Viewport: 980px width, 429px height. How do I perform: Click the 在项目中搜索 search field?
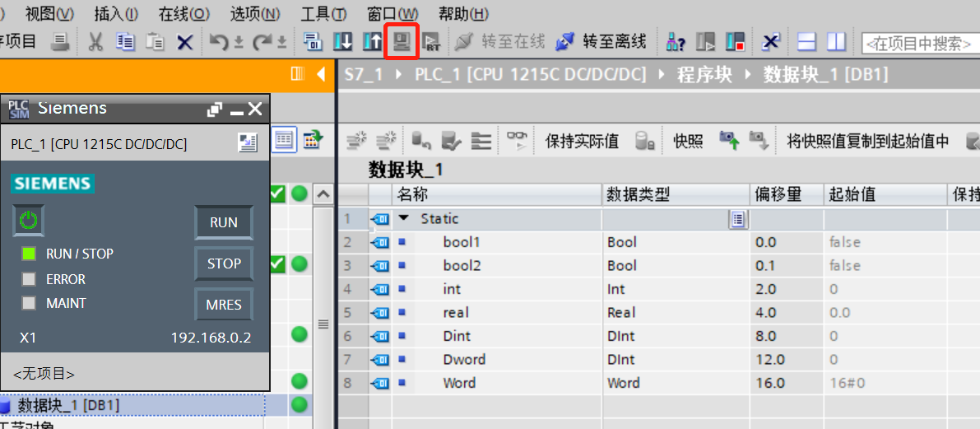tap(921, 43)
